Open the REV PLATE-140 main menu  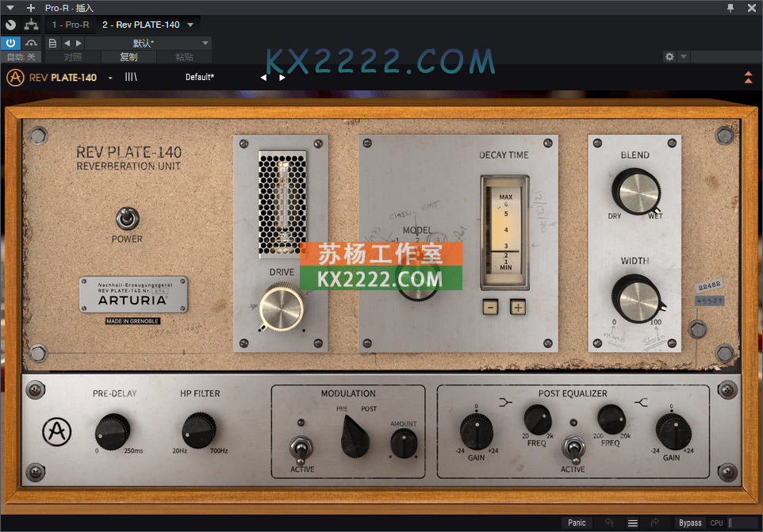pyautogui.click(x=71, y=78)
